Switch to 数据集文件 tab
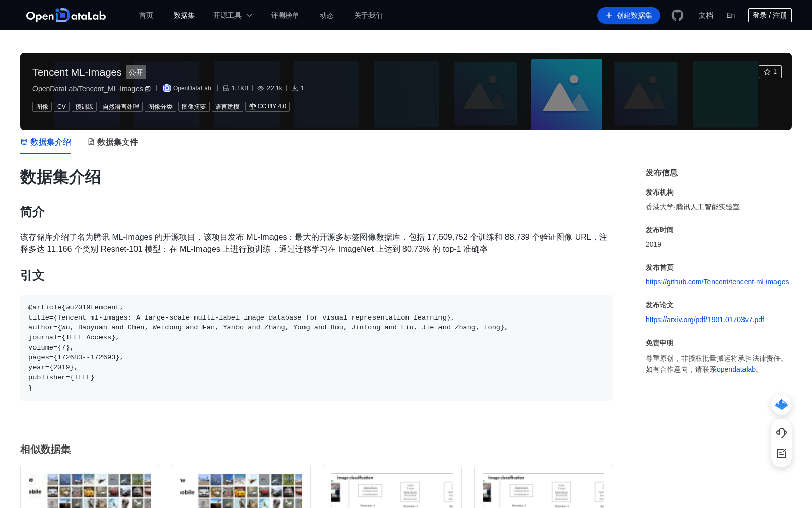Viewport: 812px width, 508px height. [x=113, y=142]
